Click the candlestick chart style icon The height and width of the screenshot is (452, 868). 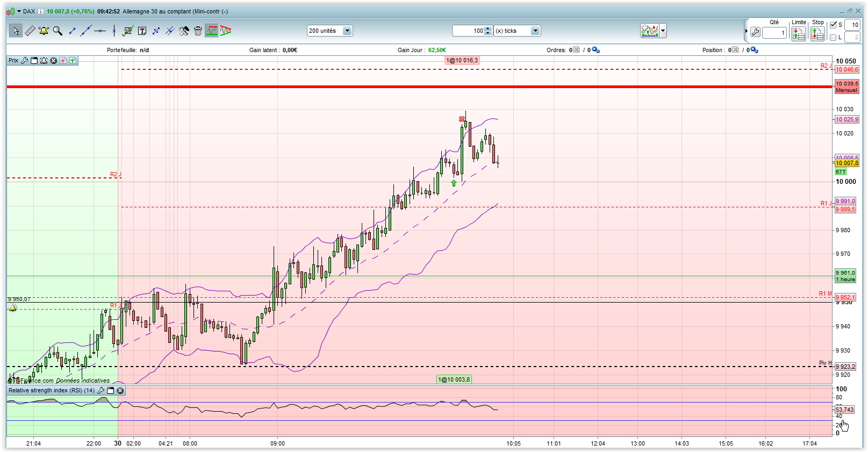(x=11, y=11)
